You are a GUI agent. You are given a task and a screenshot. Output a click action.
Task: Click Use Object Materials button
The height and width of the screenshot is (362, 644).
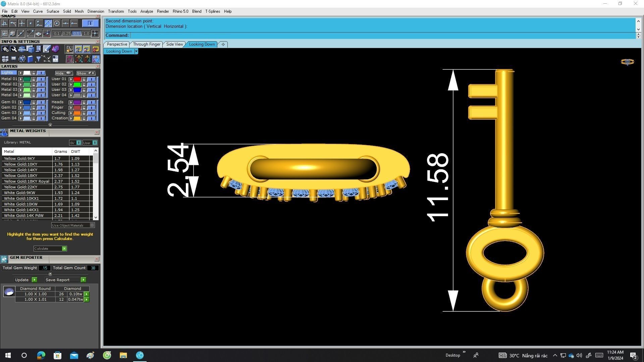[73, 226]
